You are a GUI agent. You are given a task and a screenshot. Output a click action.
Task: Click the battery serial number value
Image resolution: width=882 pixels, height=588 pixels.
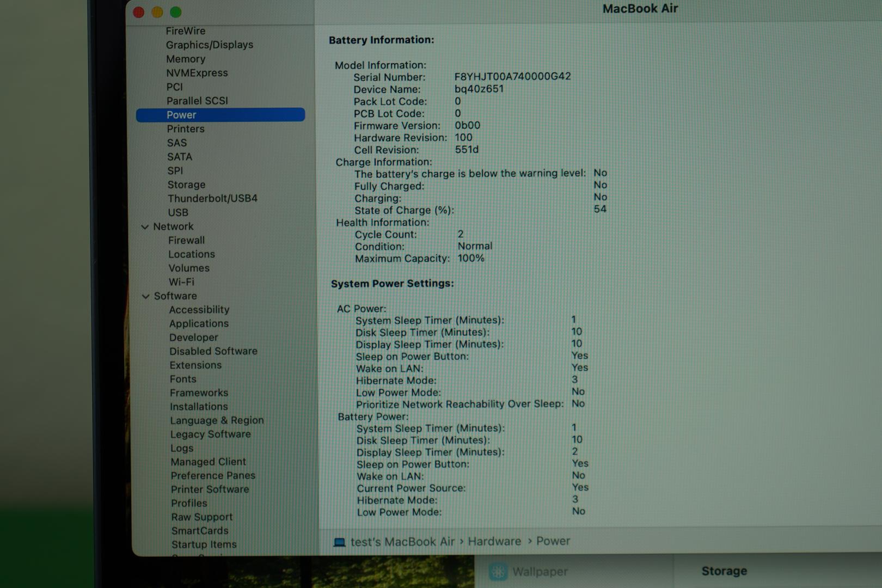point(512,77)
